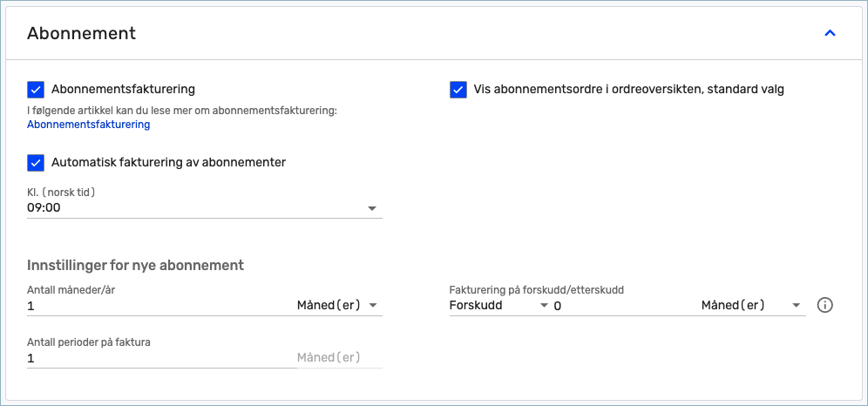Viewport: 868px width, 406px height.
Task: Collapse the Abonnement section with the chevron
Action: [x=830, y=33]
